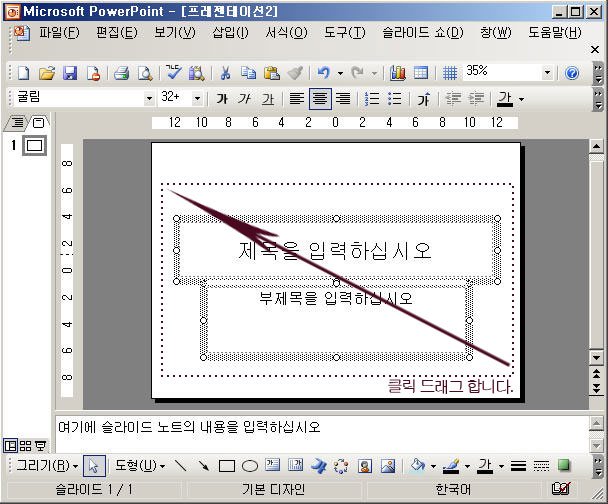Screen dimensions: 608x504
Task: Activate the Format Painter brush
Action: pyautogui.click(x=295, y=73)
